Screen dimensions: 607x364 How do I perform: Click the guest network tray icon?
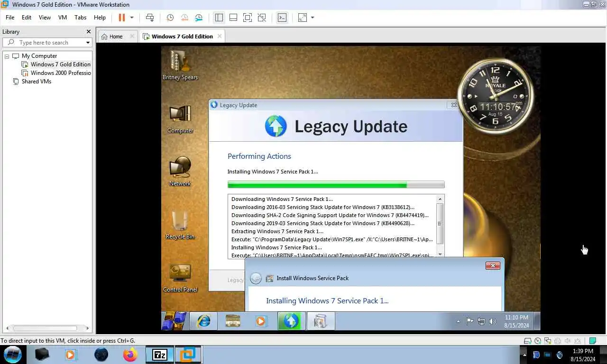coord(481,321)
